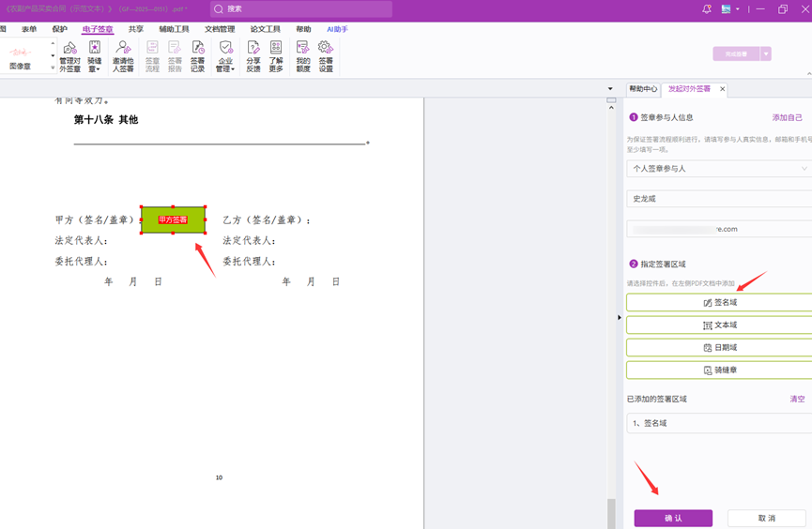
Task: Open 签署设置 gear icon
Action: (326, 56)
